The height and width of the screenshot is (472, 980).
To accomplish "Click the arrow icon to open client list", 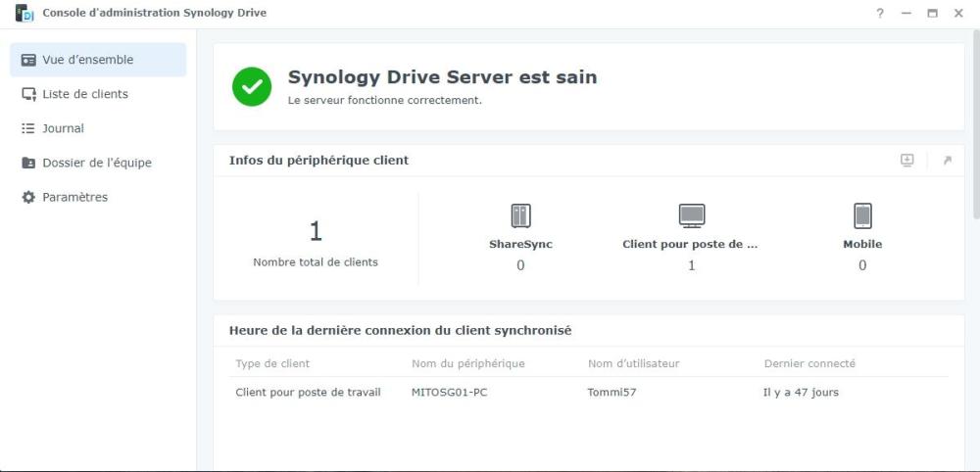I will pyautogui.click(x=948, y=161).
